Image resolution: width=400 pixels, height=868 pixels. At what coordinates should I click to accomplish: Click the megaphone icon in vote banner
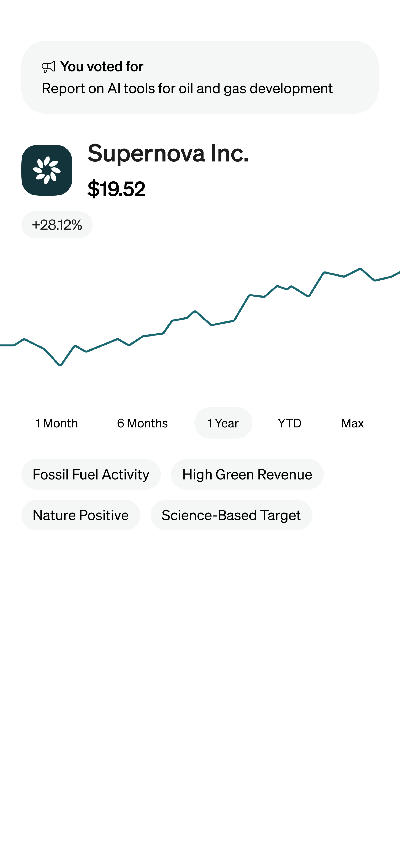[x=48, y=67]
